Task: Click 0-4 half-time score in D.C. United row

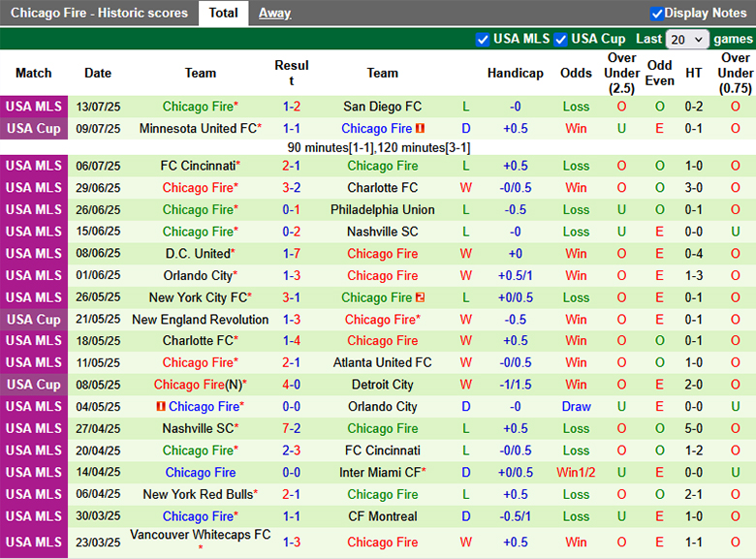Action: pos(693,254)
